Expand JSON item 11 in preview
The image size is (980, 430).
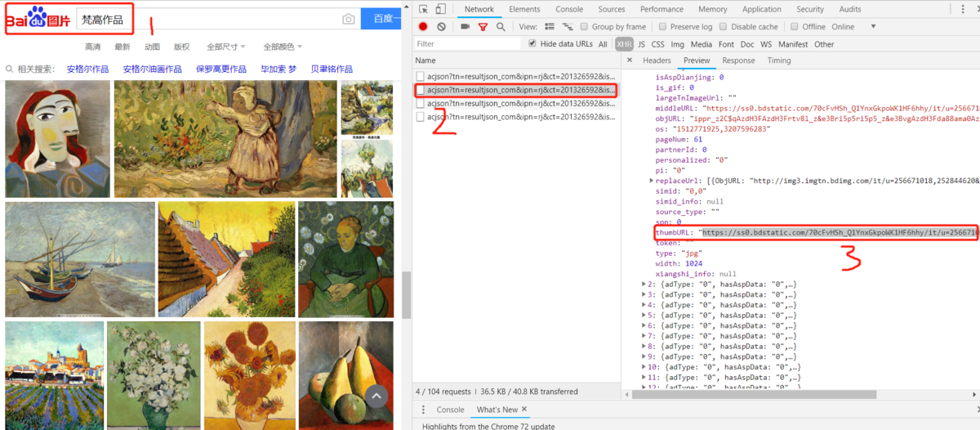click(644, 378)
